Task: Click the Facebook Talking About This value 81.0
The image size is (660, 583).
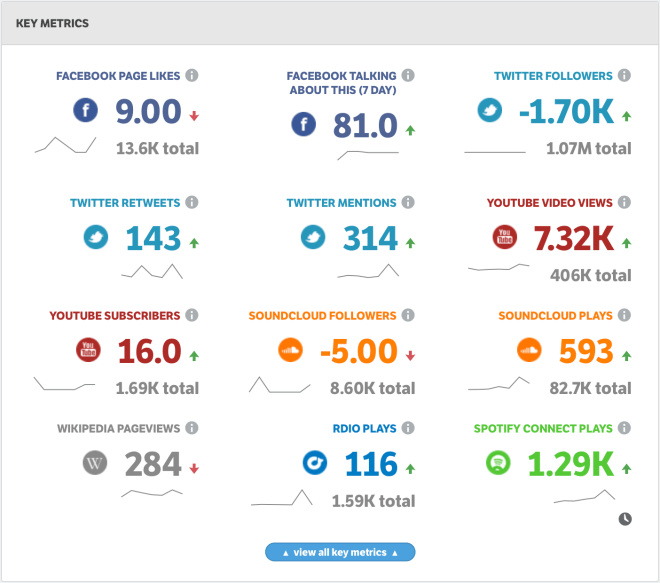Action: pyautogui.click(x=365, y=125)
